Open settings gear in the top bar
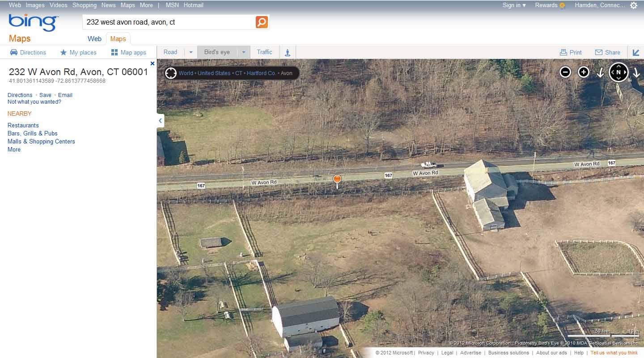The width and height of the screenshot is (644, 358). (x=634, y=5)
